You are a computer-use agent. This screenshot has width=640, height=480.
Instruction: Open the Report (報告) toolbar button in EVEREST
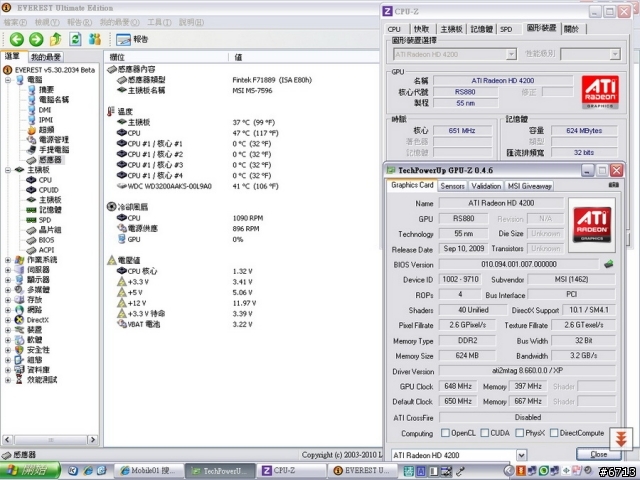(x=132, y=39)
